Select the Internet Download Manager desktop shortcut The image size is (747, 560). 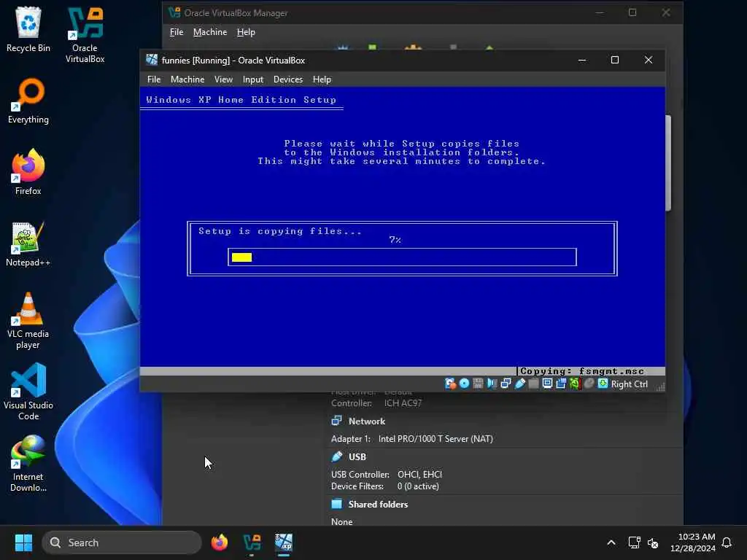coord(28,464)
